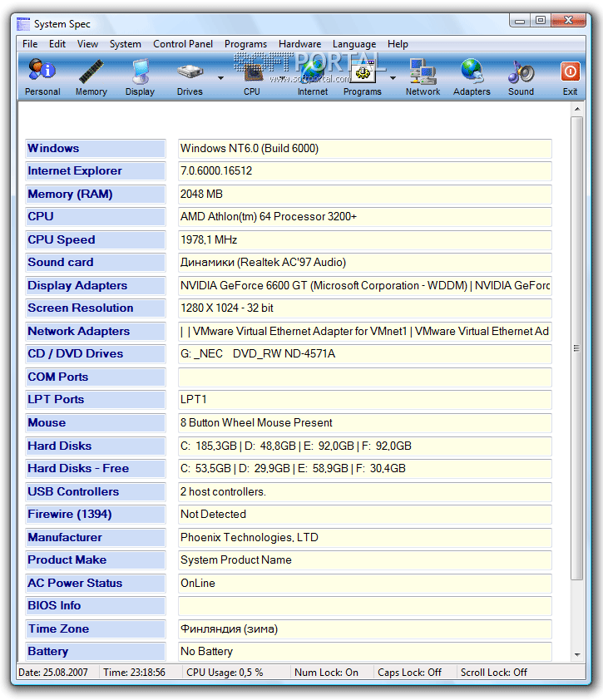Click the Internet toolbar icon
This screenshot has width=603, height=700.
[313, 76]
